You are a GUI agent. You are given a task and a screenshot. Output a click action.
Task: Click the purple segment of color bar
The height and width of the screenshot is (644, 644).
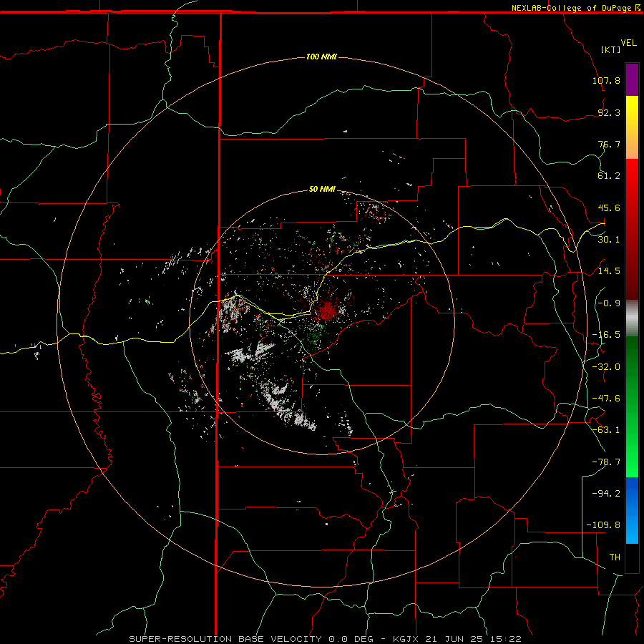(x=632, y=79)
